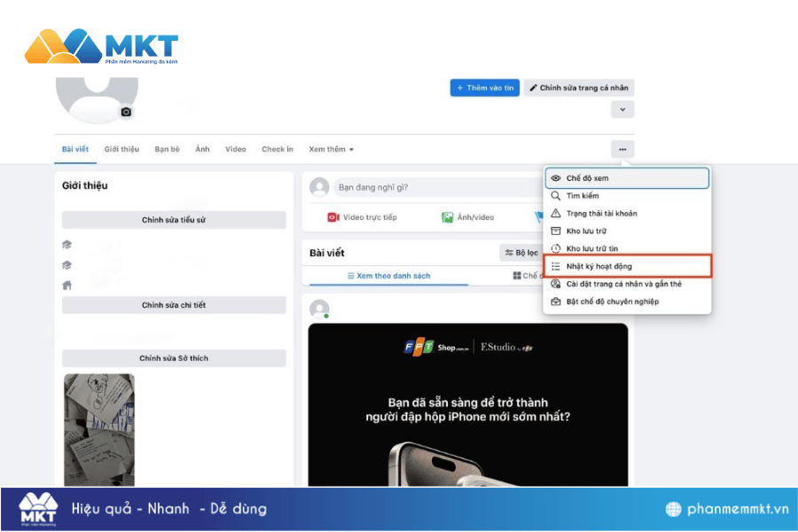Open the three-dots profile options menu

(622, 149)
